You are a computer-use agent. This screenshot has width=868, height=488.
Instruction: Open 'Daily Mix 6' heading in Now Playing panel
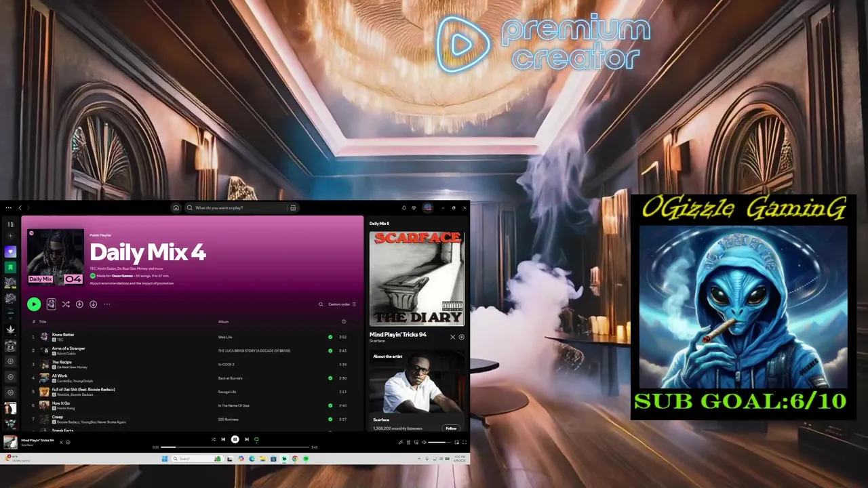(x=379, y=223)
